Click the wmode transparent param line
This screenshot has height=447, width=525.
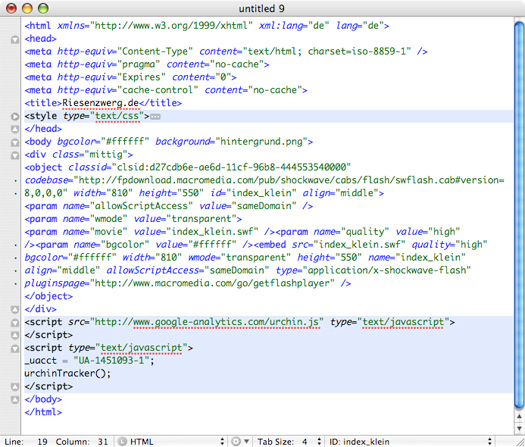pyautogui.click(x=133, y=219)
